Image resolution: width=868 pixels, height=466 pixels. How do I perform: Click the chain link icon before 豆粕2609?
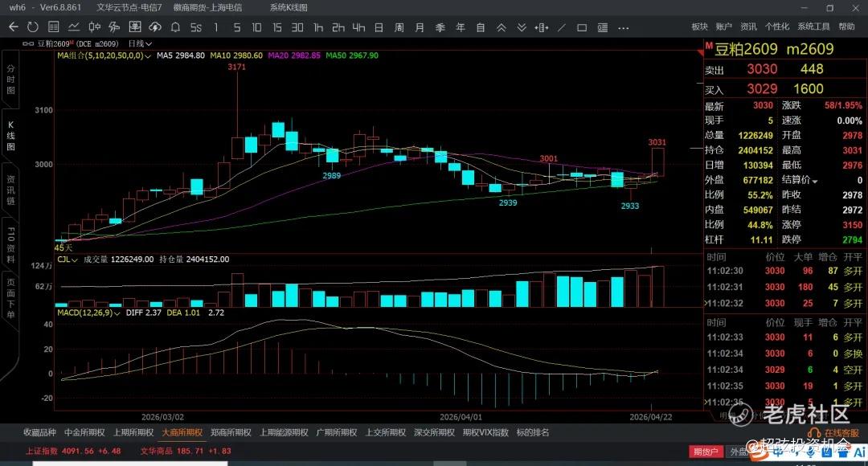point(27,43)
